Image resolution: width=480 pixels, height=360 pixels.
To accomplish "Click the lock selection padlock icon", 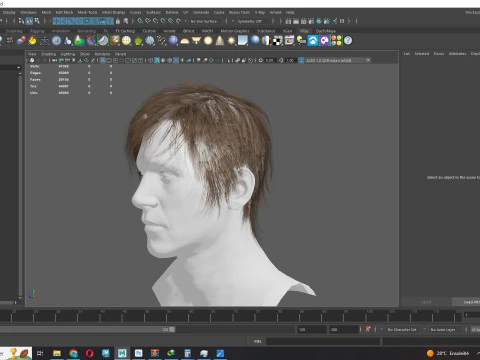I will pyautogui.click(x=118, y=21).
